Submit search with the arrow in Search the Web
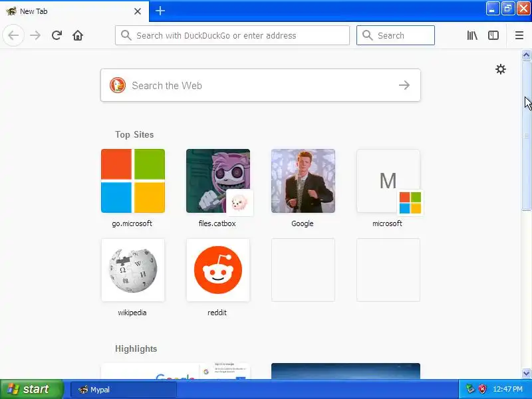This screenshot has width=532, height=399. (x=404, y=85)
